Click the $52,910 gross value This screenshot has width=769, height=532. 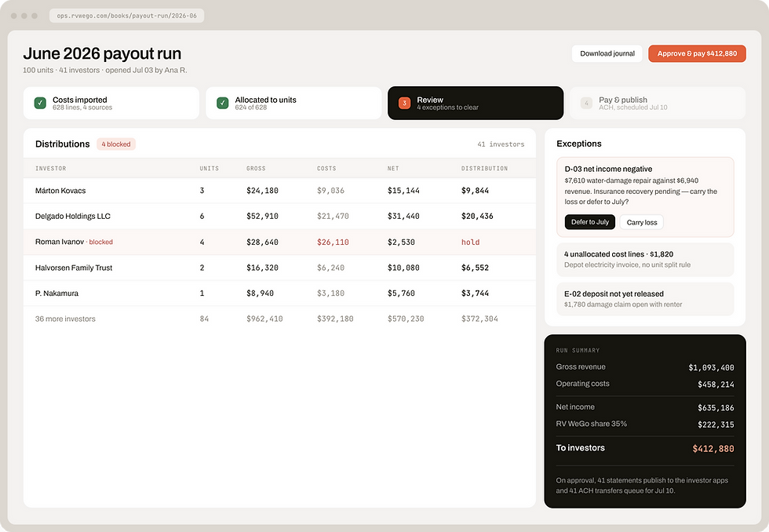pos(262,217)
